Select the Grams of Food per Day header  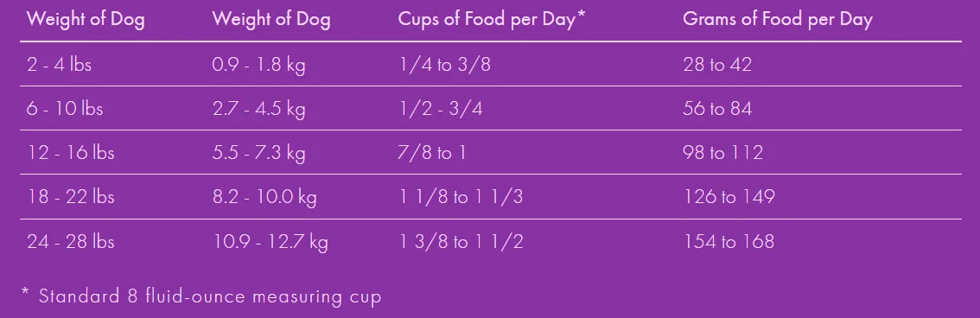coord(778,19)
